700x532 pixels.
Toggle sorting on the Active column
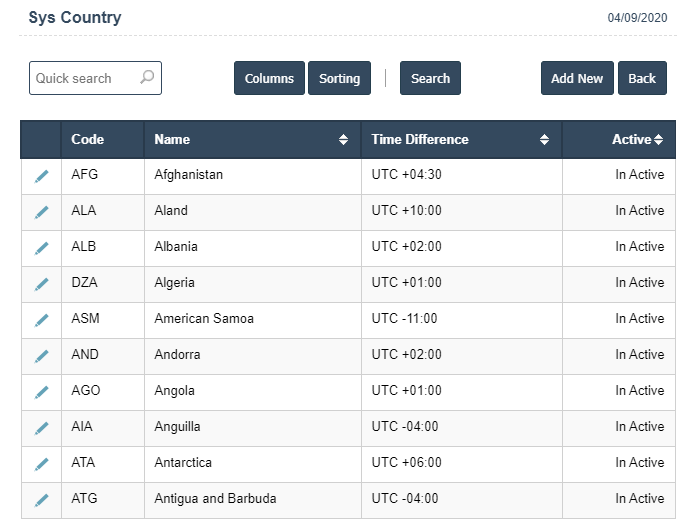(x=658, y=140)
